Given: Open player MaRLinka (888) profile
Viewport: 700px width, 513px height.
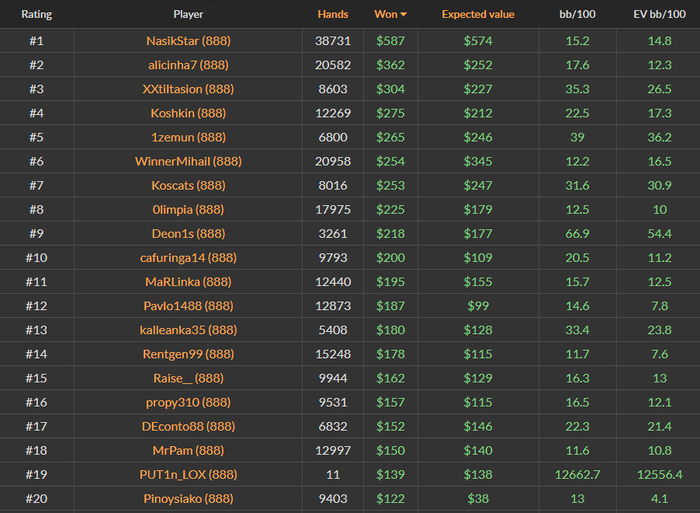Looking at the screenshot, I should pyautogui.click(x=188, y=282).
